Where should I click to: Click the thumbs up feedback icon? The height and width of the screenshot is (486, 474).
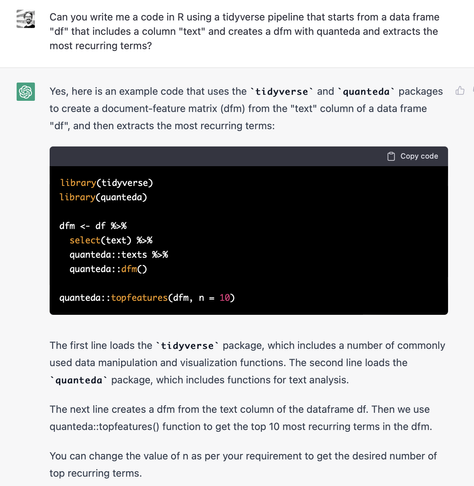click(460, 90)
